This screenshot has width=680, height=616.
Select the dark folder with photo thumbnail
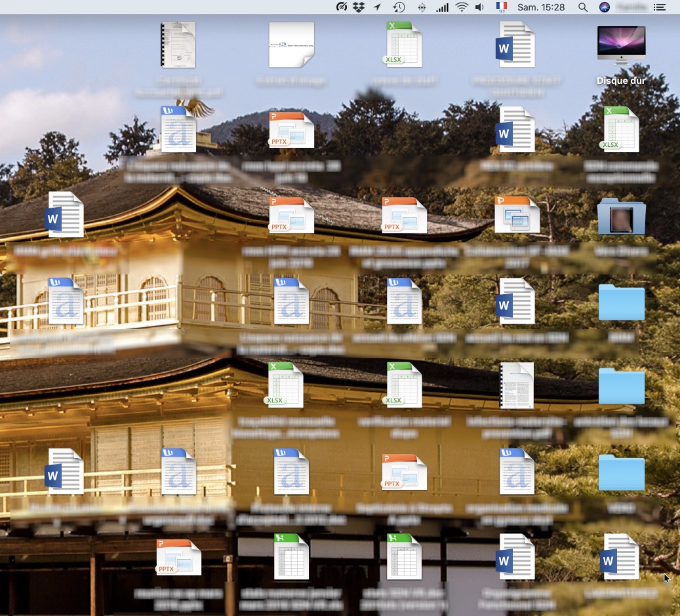point(621,216)
